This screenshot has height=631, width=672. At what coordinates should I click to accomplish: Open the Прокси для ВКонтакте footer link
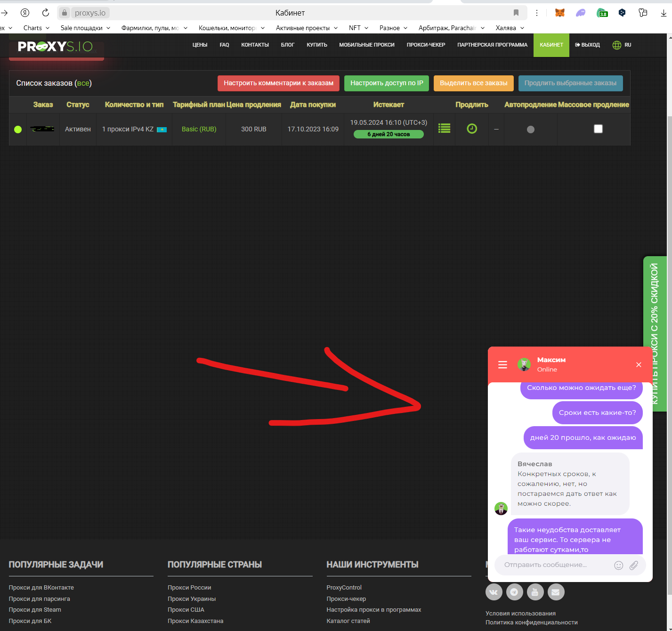[41, 588]
